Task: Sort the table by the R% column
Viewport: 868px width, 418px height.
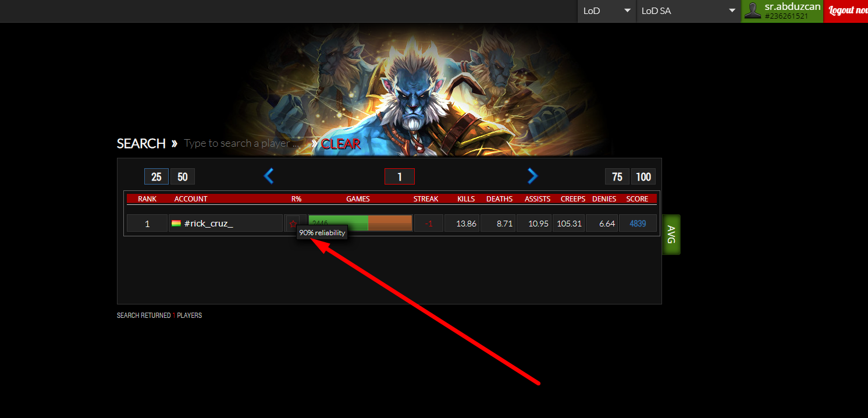Action: [x=296, y=199]
